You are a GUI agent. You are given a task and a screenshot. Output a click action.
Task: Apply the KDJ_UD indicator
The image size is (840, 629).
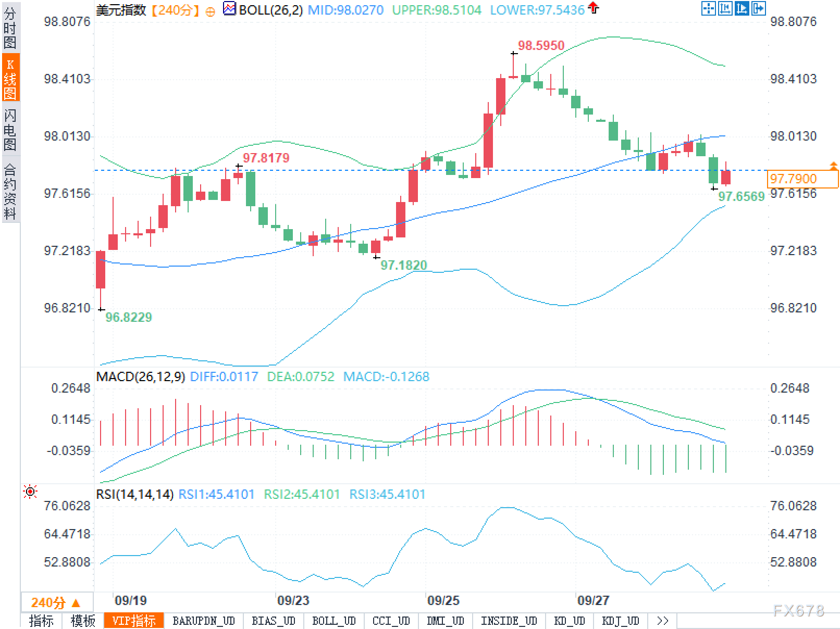coord(620,621)
